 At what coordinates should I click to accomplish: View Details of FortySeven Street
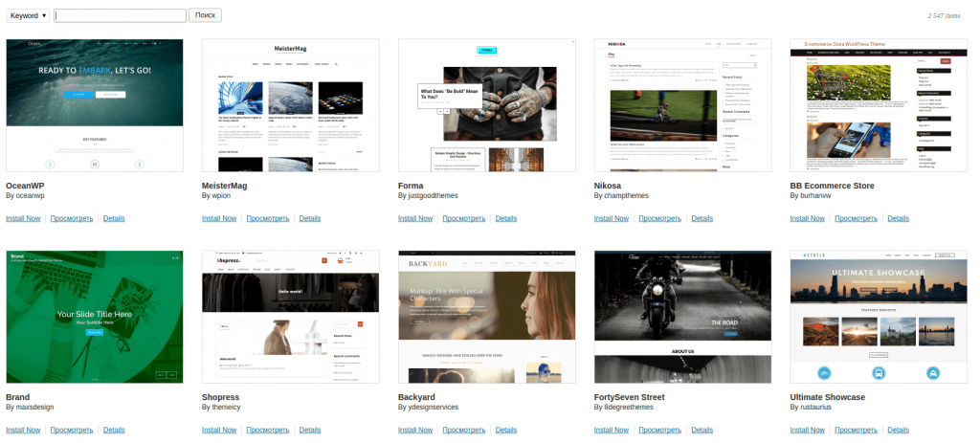coord(702,430)
